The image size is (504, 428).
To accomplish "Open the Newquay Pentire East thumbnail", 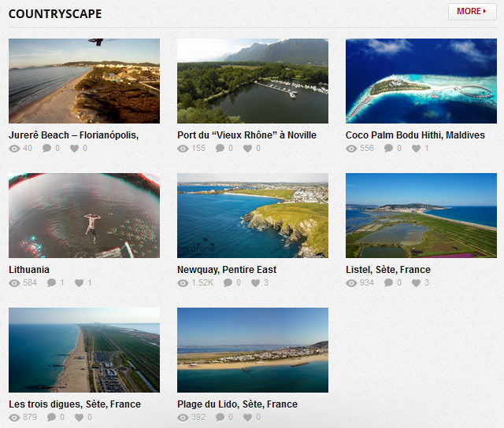I will (253, 216).
